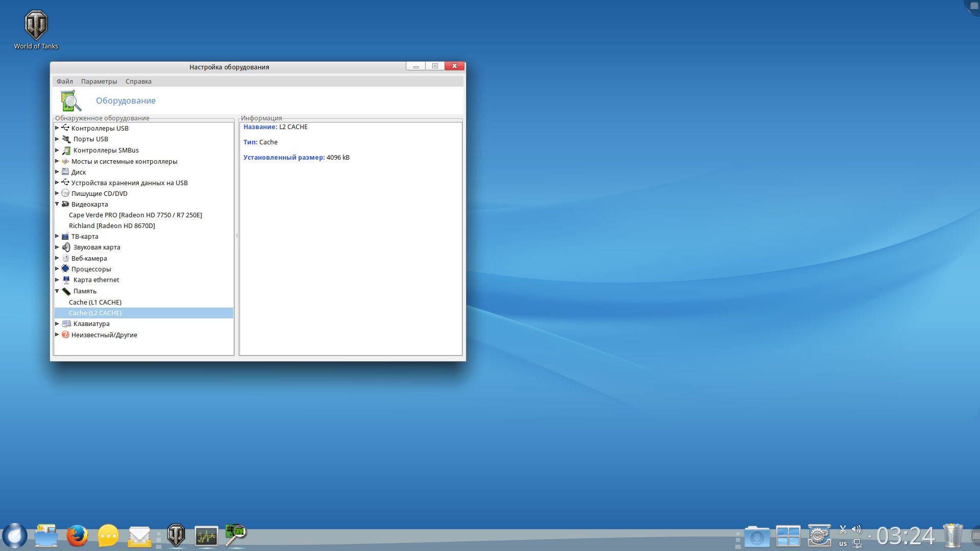Expand the Контроллеры USB tree node
980x551 pixels.
point(57,128)
